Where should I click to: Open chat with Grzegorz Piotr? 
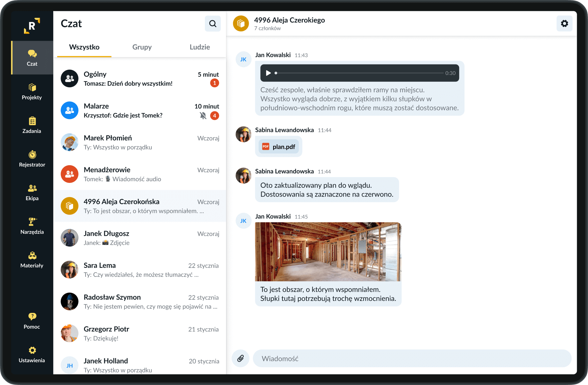(x=140, y=333)
